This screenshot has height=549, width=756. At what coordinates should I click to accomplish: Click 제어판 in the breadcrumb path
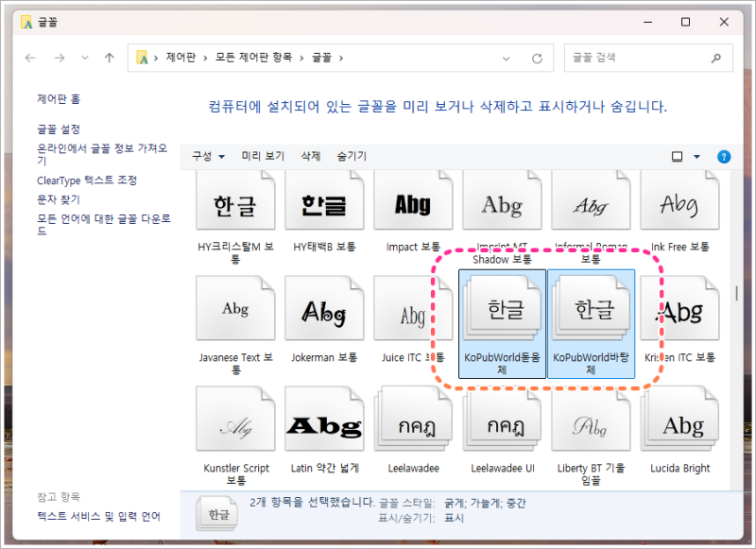click(x=180, y=58)
